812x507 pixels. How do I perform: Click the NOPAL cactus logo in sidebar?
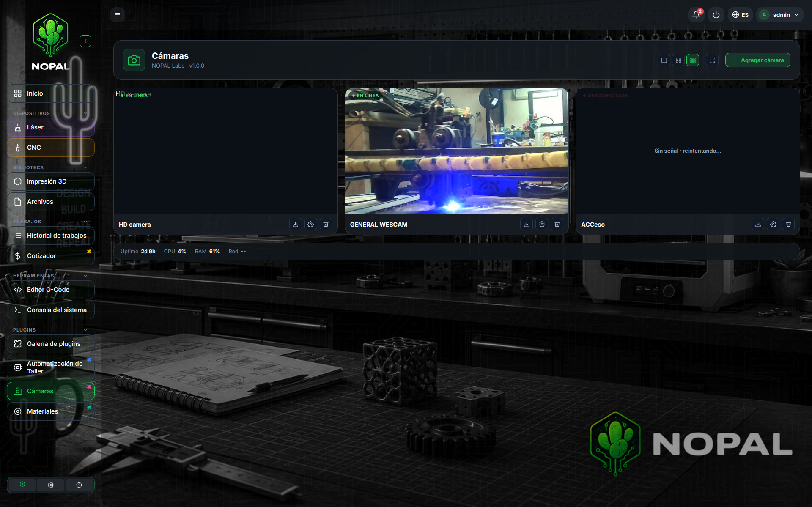pos(51,41)
